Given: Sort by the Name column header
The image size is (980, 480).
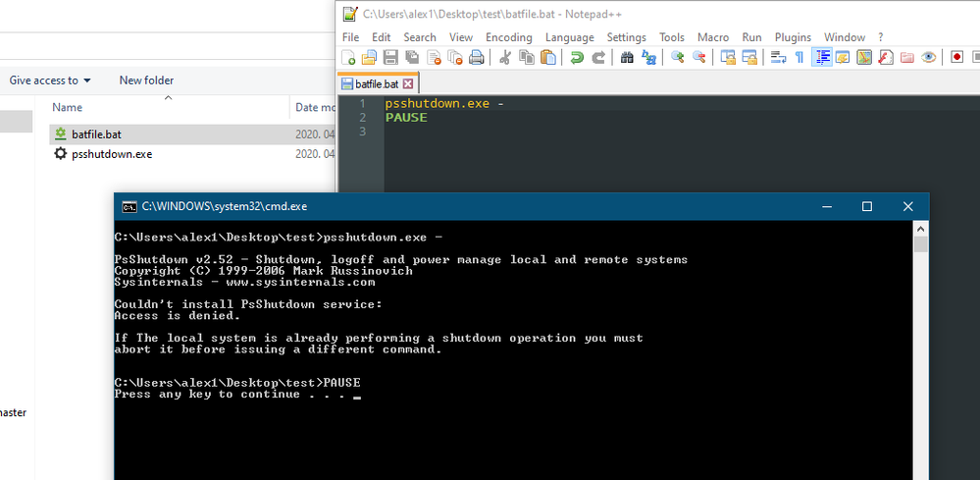Looking at the screenshot, I should tap(67, 108).
